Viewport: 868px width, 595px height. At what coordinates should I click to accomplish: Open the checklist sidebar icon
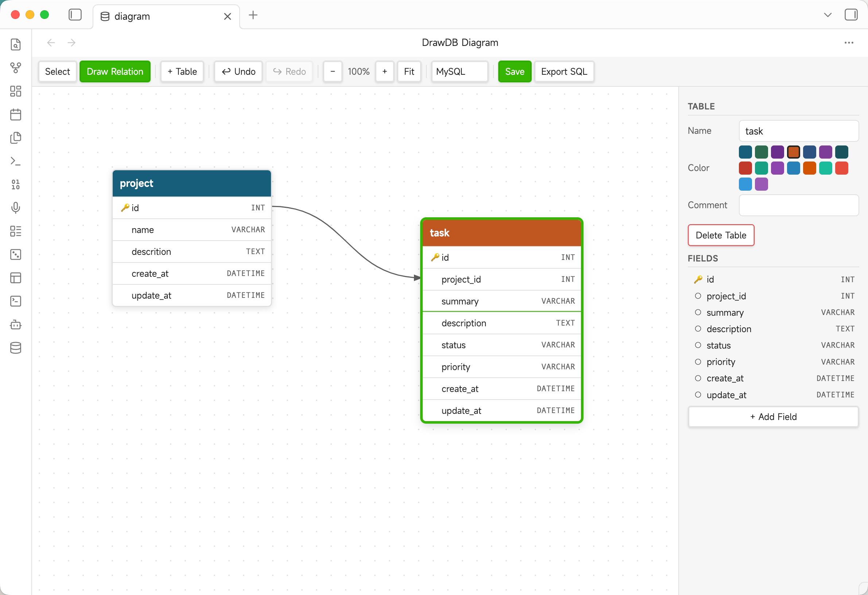pyautogui.click(x=16, y=231)
